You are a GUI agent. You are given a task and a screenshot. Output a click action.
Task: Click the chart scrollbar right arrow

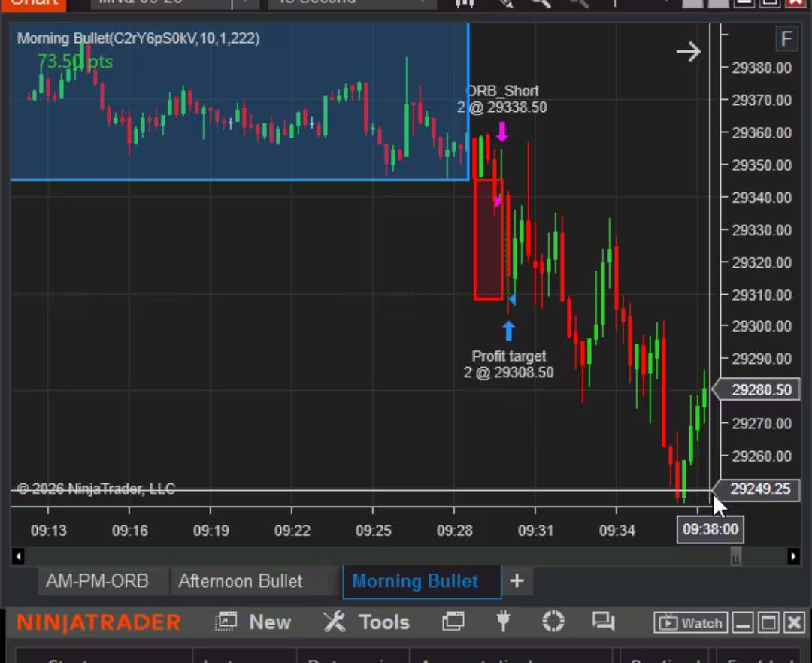(x=793, y=556)
